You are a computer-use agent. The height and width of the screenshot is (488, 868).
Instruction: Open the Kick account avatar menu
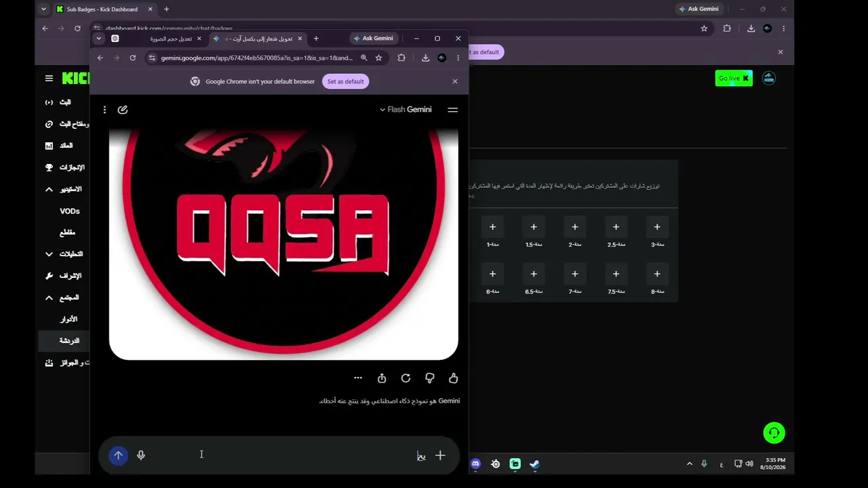point(769,79)
